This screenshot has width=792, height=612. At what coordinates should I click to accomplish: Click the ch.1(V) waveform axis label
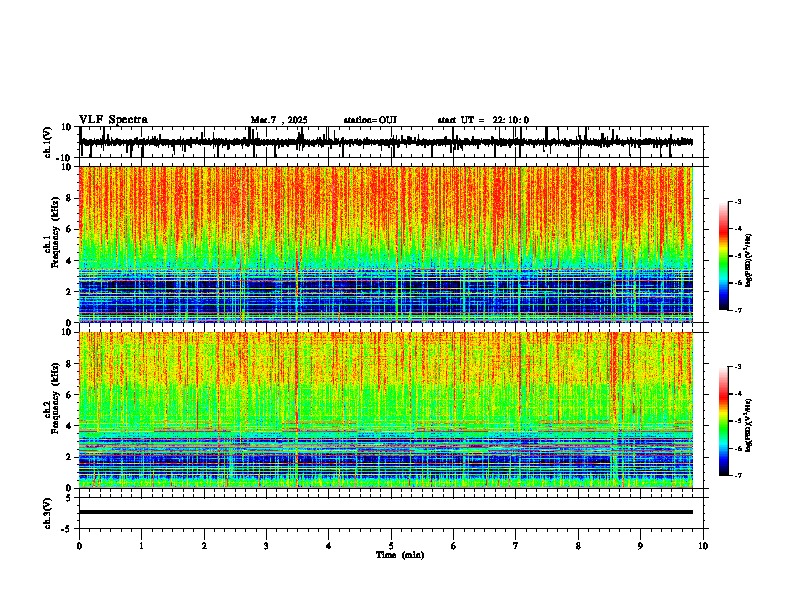48,142
